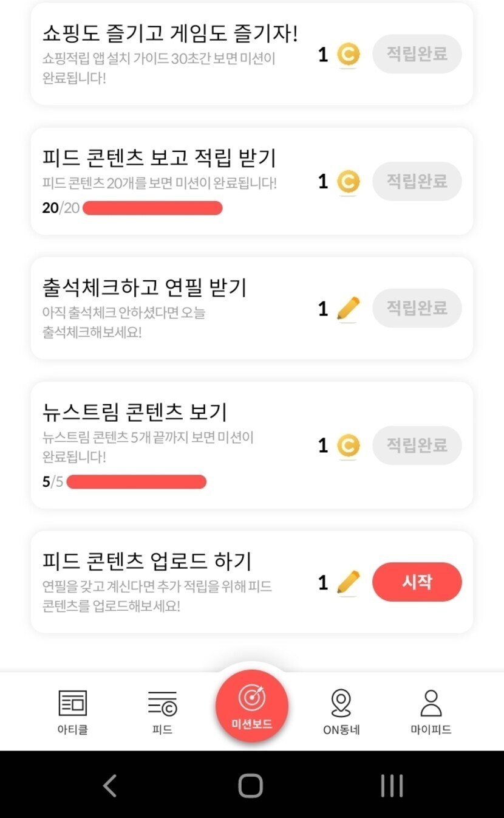
Task: Tap the pencil icon on 피드 콘텐츠 업로드 하기
Action: [348, 582]
